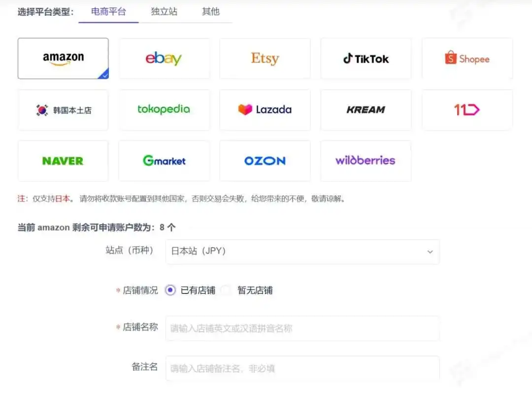
Task: Select the Amazon platform card
Action: (x=63, y=58)
